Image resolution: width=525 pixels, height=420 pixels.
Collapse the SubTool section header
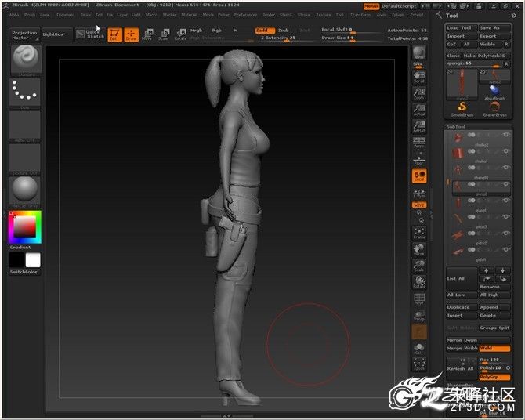(456, 127)
